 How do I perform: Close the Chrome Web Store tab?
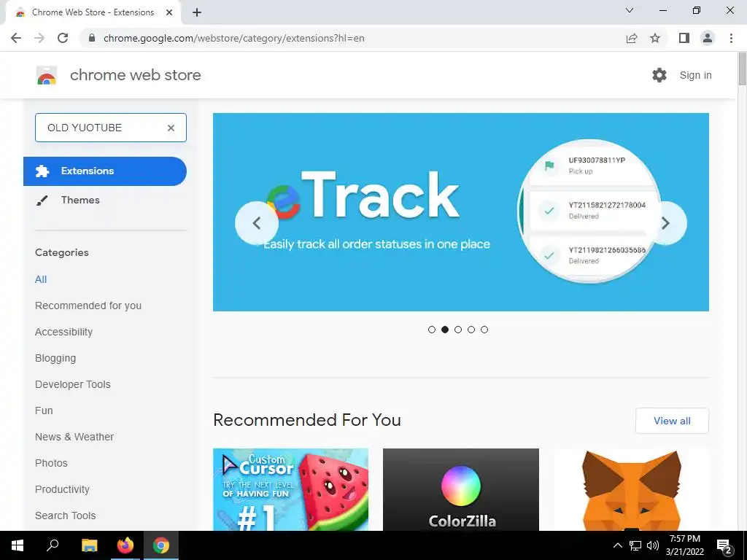(x=169, y=12)
